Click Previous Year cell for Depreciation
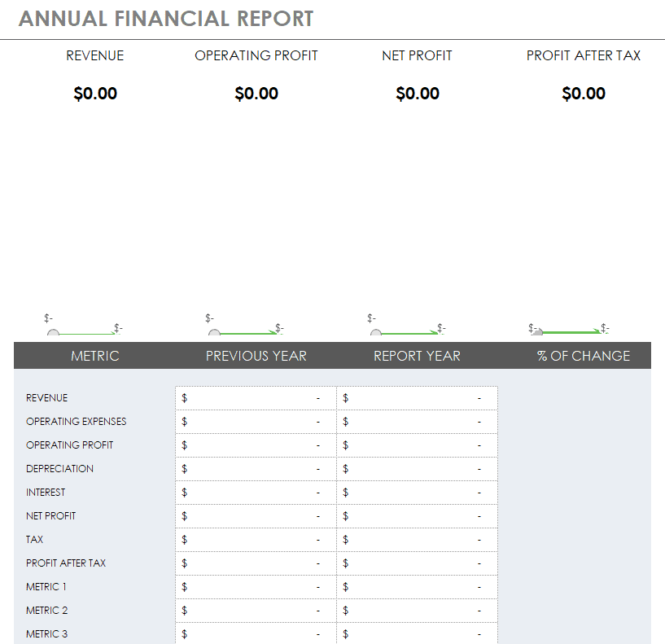The height and width of the screenshot is (644, 665). click(x=256, y=469)
